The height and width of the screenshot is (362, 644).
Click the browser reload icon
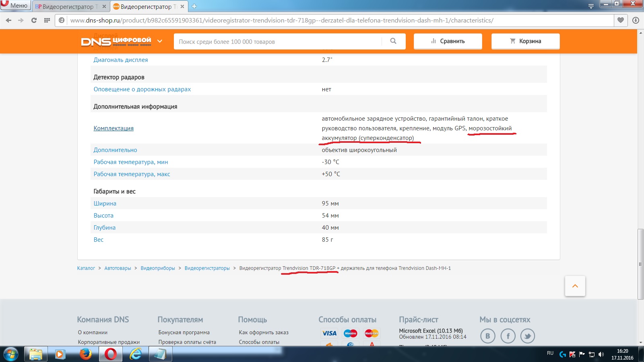34,20
